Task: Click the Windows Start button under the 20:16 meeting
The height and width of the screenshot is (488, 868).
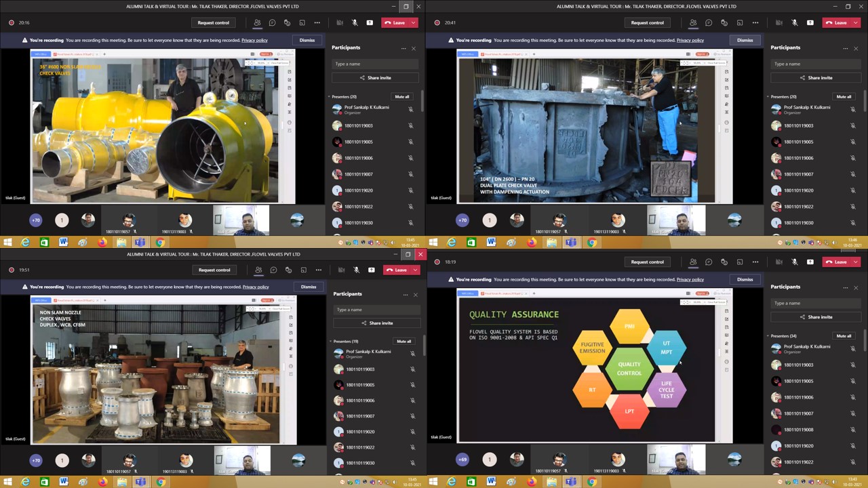Action: coord(7,242)
